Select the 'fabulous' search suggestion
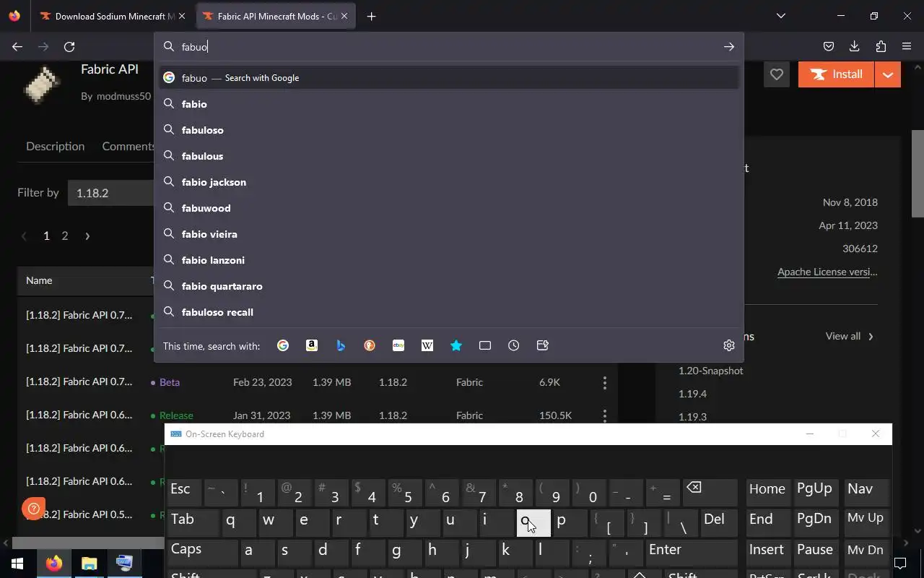This screenshot has height=578, width=924. [449, 156]
